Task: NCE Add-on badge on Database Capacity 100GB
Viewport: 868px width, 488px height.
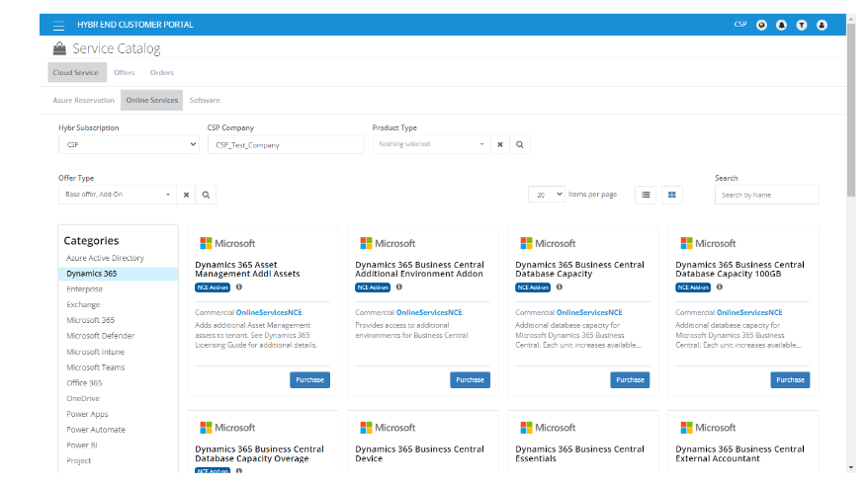Action: click(x=693, y=287)
